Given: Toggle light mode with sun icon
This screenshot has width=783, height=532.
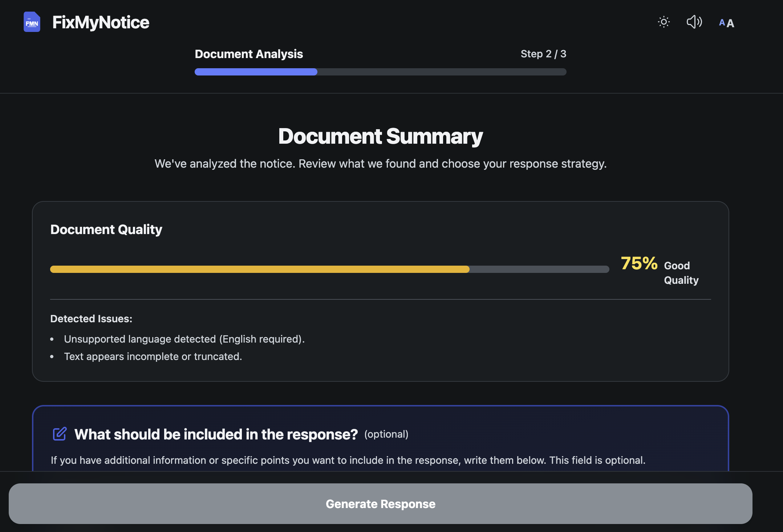Looking at the screenshot, I should 664,22.
